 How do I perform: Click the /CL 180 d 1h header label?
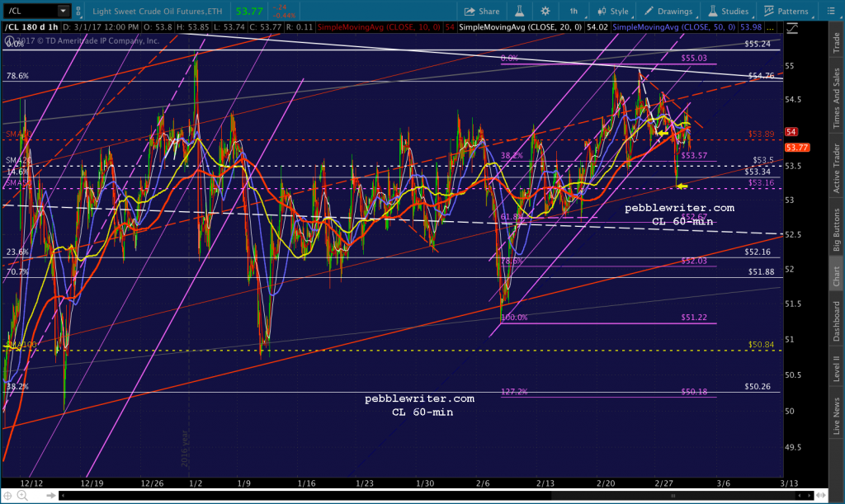tap(32, 27)
